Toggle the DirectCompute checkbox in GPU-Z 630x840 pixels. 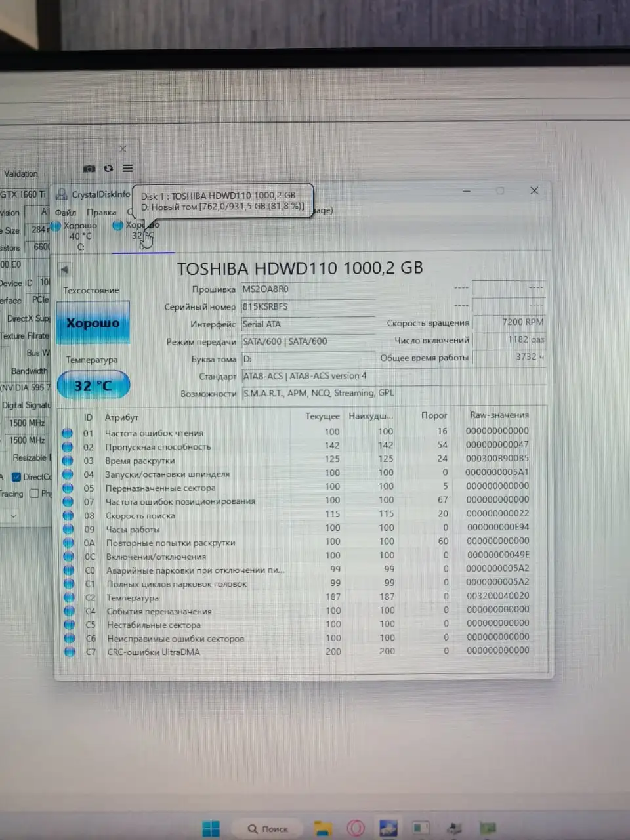click(x=16, y=477)
